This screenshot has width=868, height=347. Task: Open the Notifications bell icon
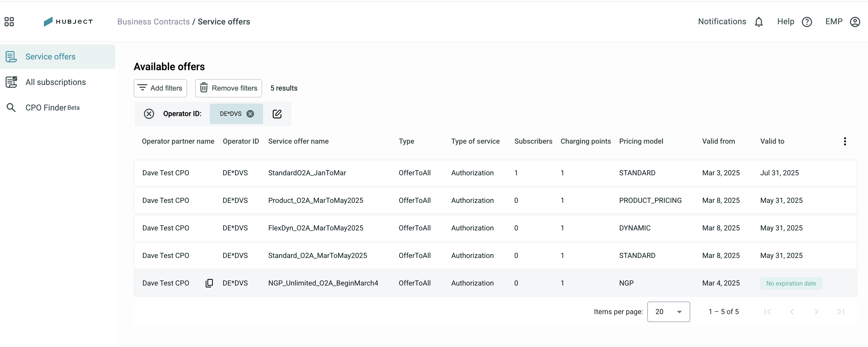coord(759,22)
